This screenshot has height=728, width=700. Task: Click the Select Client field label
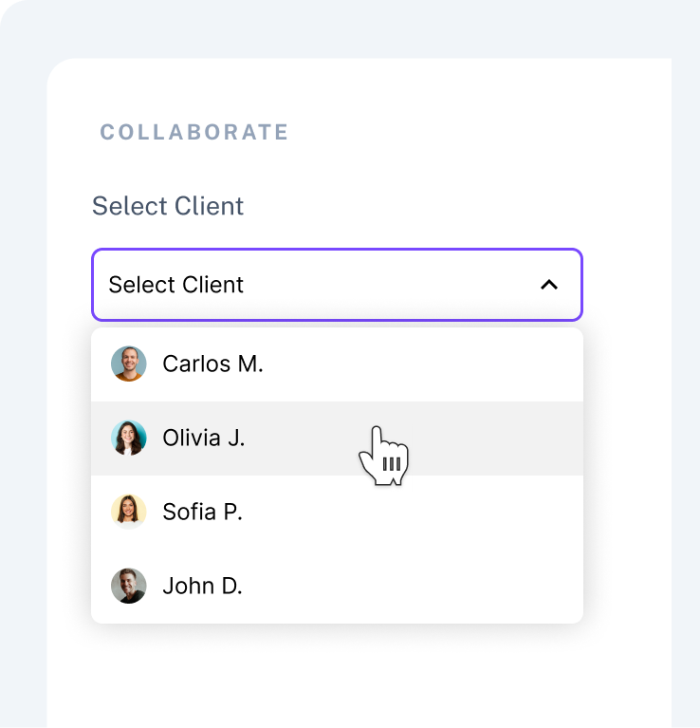(168, 206)
